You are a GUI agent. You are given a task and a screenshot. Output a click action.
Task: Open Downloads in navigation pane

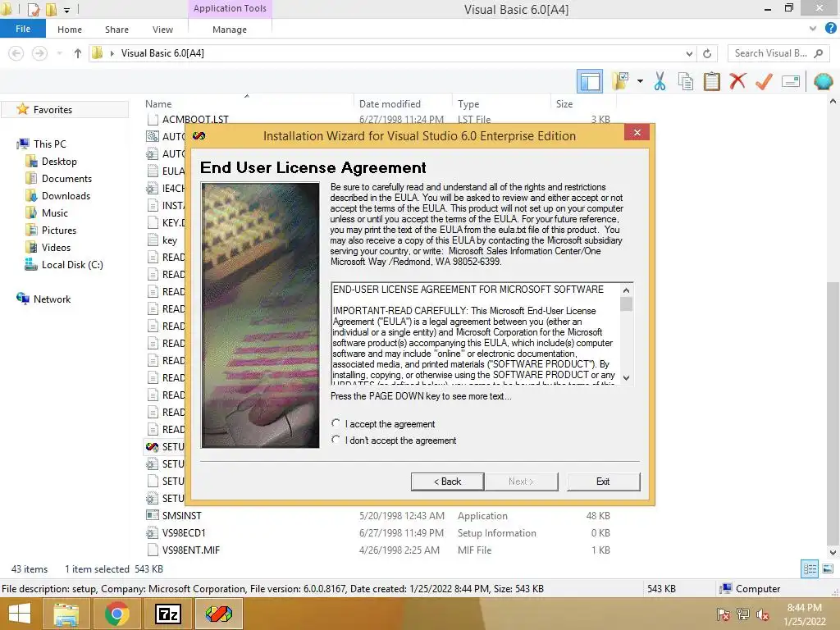(66, 195)
